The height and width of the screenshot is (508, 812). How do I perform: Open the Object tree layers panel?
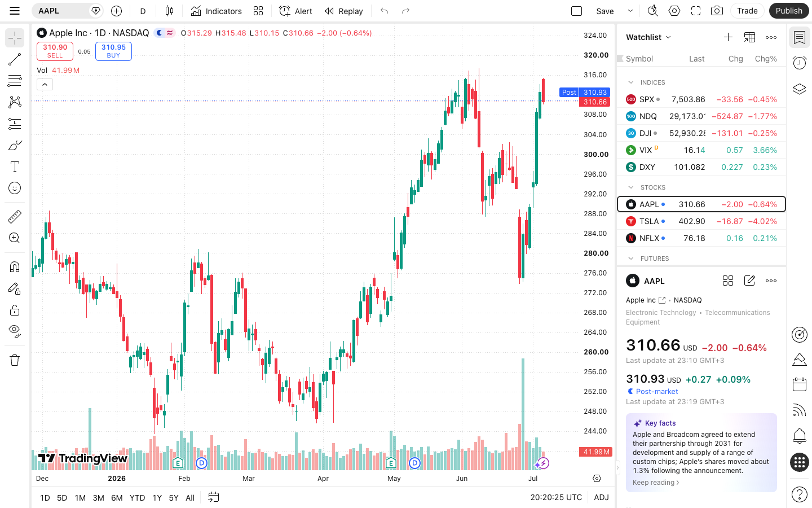pyautogui.click(x=799, y=89)
